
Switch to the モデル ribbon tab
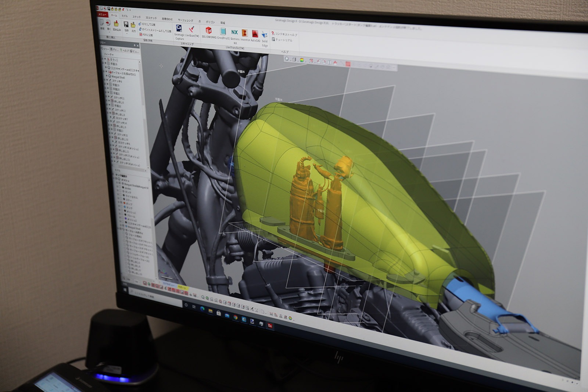[125, 16]
